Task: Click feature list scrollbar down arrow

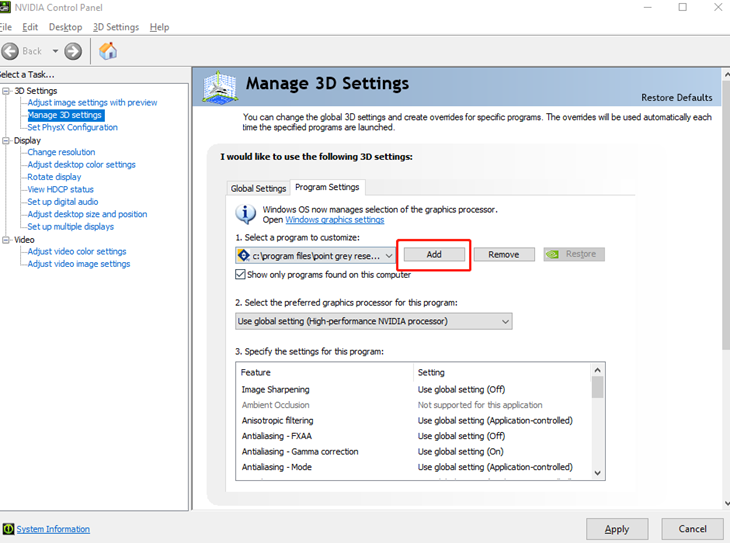Action: pos(598,473)
